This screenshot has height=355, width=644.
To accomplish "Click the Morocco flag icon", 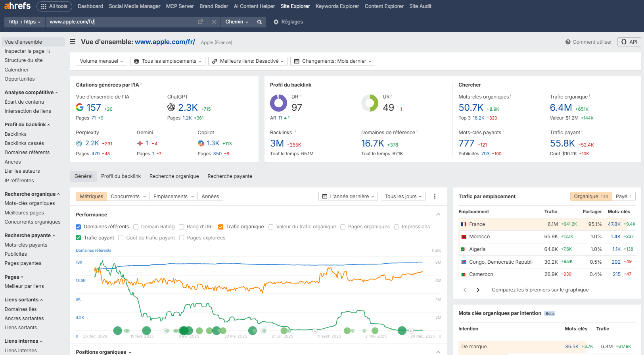I will point(464,237).
